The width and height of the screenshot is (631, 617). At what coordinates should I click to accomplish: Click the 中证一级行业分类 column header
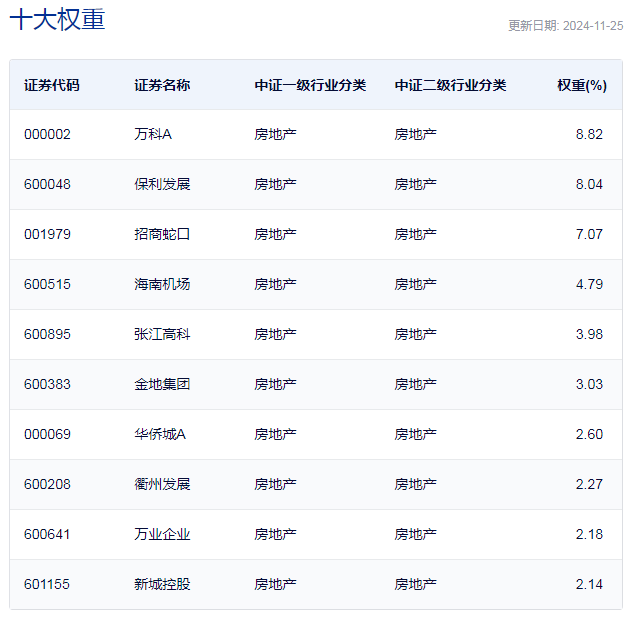coord(310,85)
